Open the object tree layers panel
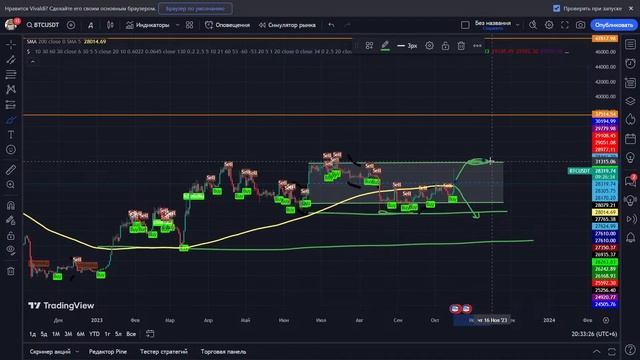640x360 pixels. click(x=630, y=101)
